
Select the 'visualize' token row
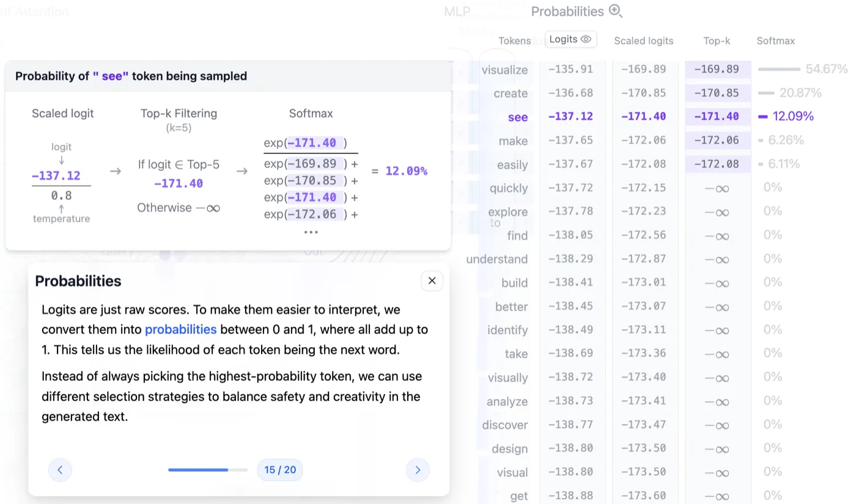click(504, 70)
